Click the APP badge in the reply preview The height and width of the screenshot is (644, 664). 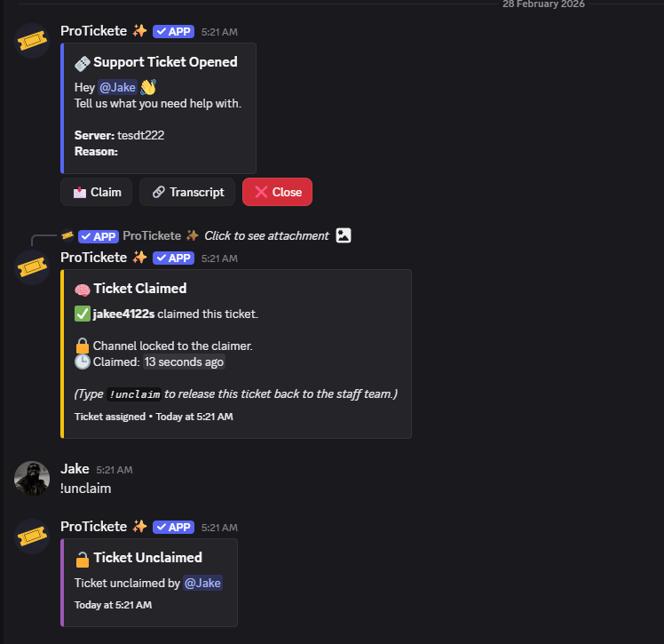coord(98,236)
